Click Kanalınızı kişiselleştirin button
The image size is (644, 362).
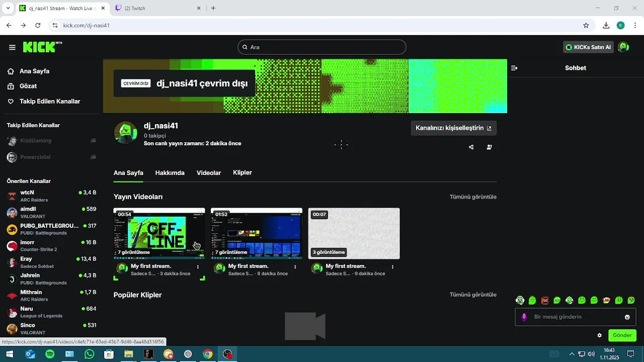[454, 128]
